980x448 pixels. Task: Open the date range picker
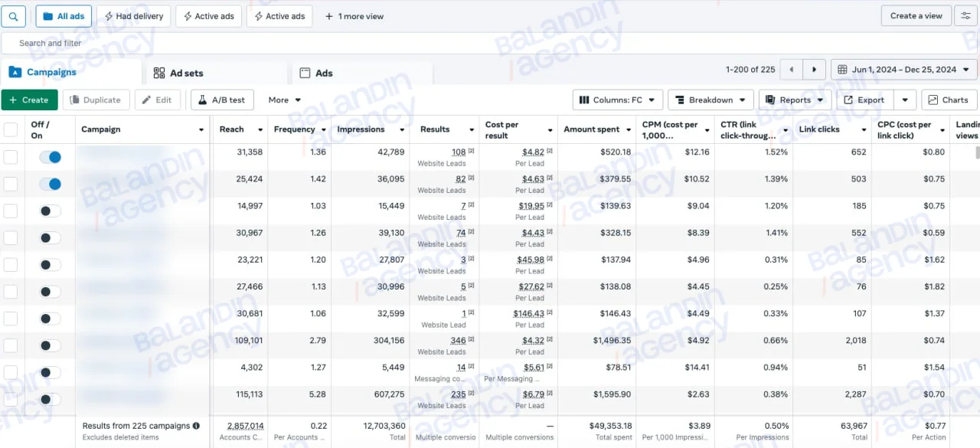(x=903, y=70)
